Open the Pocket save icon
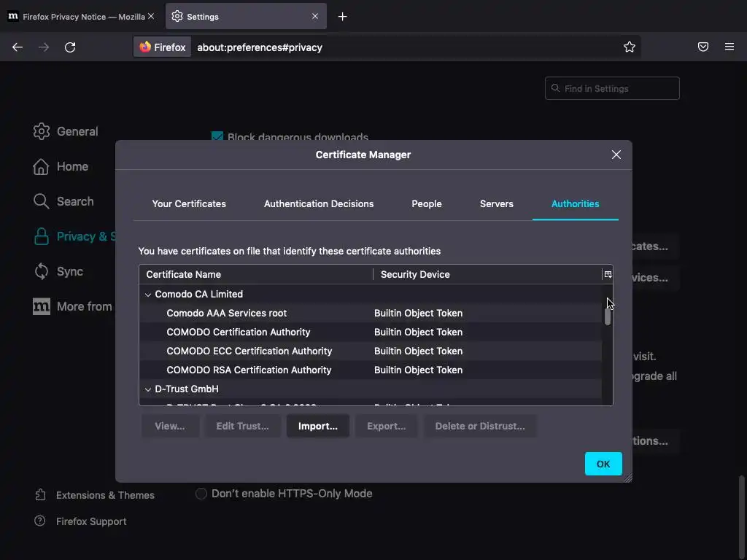 pyautogui.click(x=703, y=47)
